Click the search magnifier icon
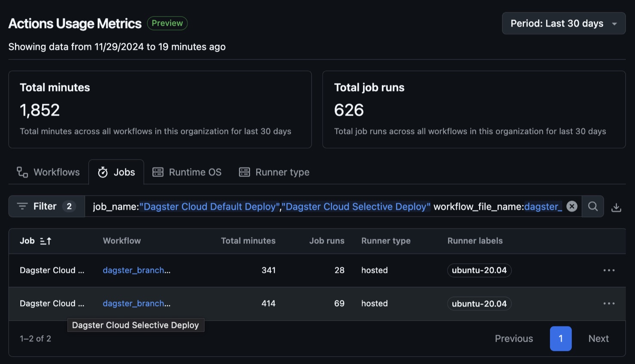The image size is (635, 364). 593,206
